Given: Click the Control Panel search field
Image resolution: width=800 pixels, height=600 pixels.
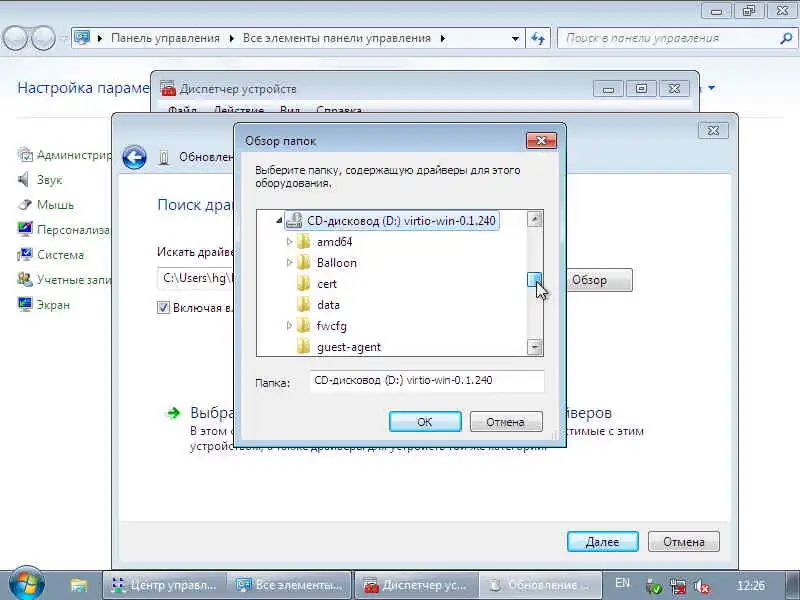Looking at the screenshot, I should (x=667, y=38).
